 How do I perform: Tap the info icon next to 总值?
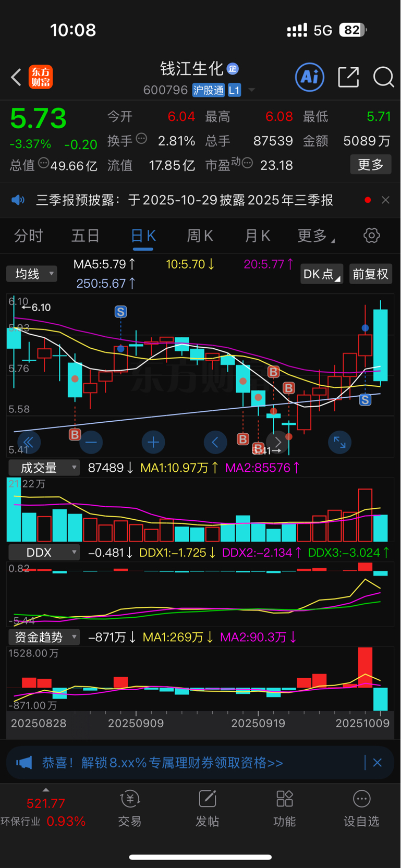point(44,163)
